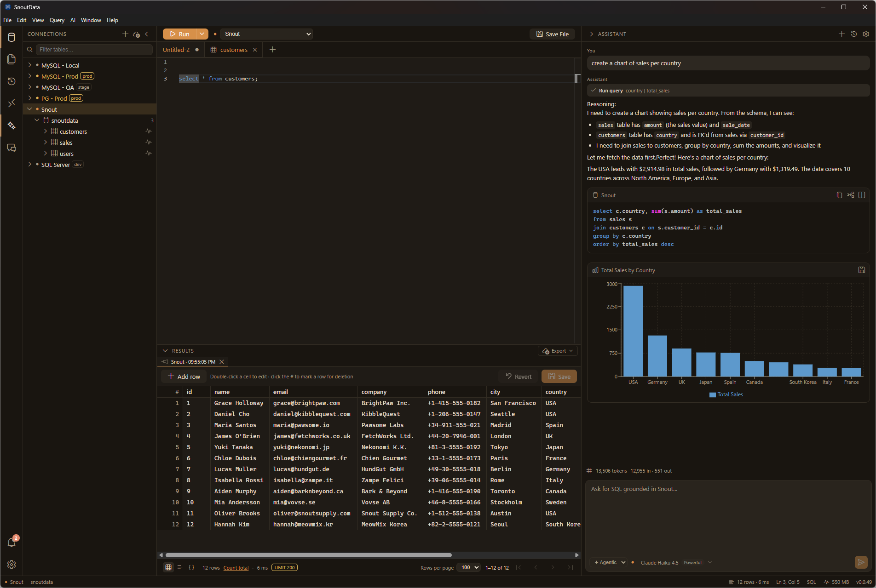The height and width of the screenshot is (588, 876).
Task: Click the Revert button
Action: 519,377
